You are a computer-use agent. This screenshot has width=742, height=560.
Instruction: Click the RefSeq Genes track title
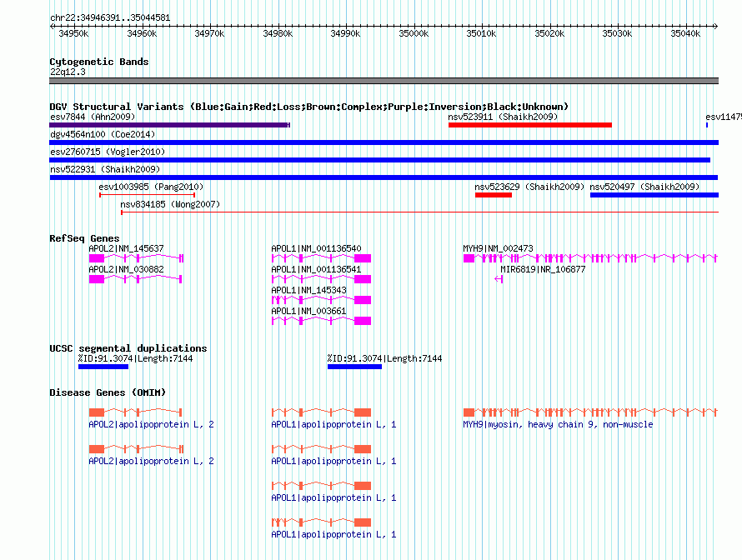[x=84, y=238]
